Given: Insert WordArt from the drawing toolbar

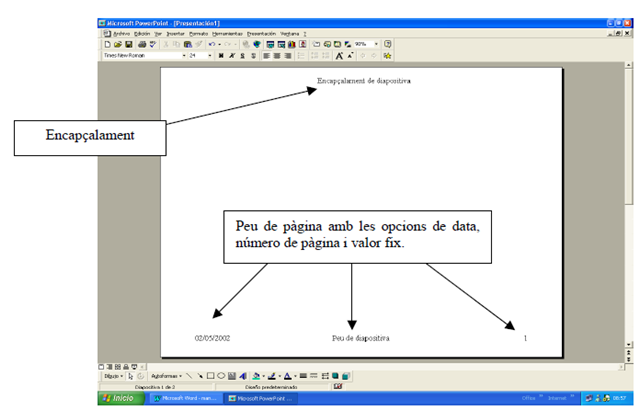Looking at the screenshot, I should [x=243, y=376].
